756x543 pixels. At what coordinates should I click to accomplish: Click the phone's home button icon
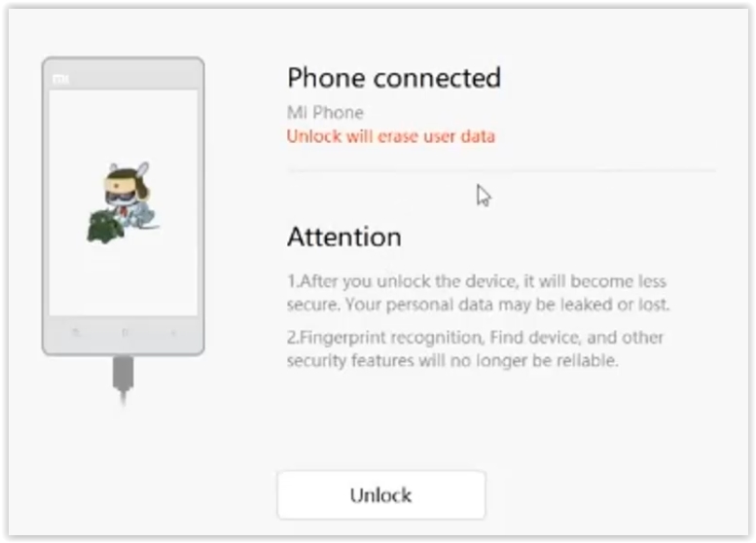coord(125,332)
